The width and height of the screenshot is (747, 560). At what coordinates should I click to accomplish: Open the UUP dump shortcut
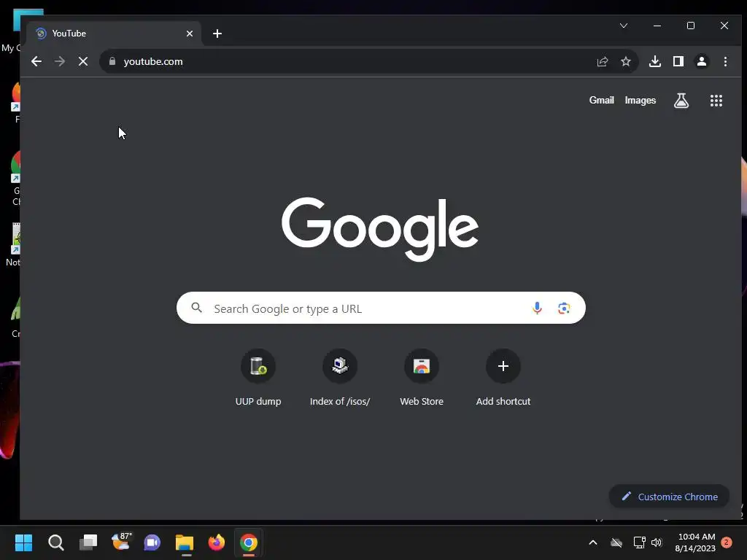pos(258,378)
